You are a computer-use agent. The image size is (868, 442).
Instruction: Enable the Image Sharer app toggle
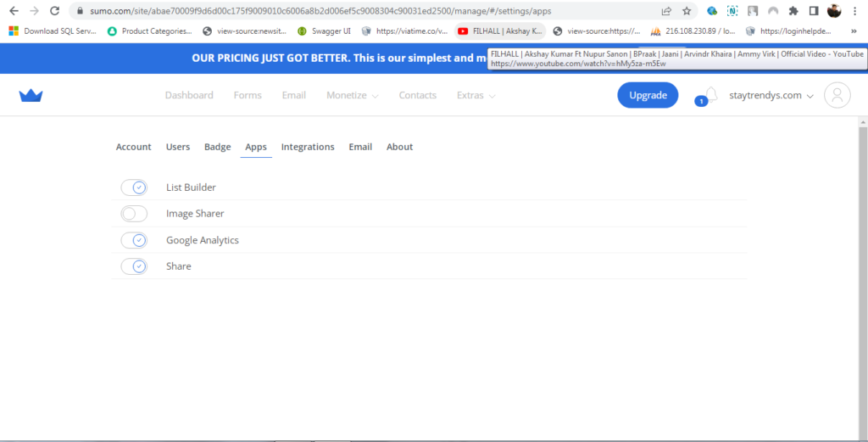coord(134,214)
